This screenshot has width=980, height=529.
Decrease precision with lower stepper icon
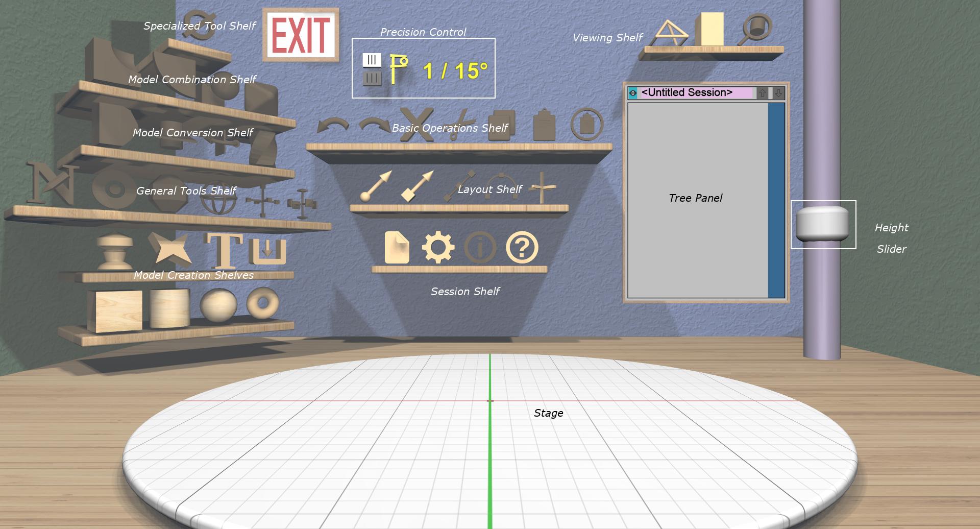tap(372, 78)
